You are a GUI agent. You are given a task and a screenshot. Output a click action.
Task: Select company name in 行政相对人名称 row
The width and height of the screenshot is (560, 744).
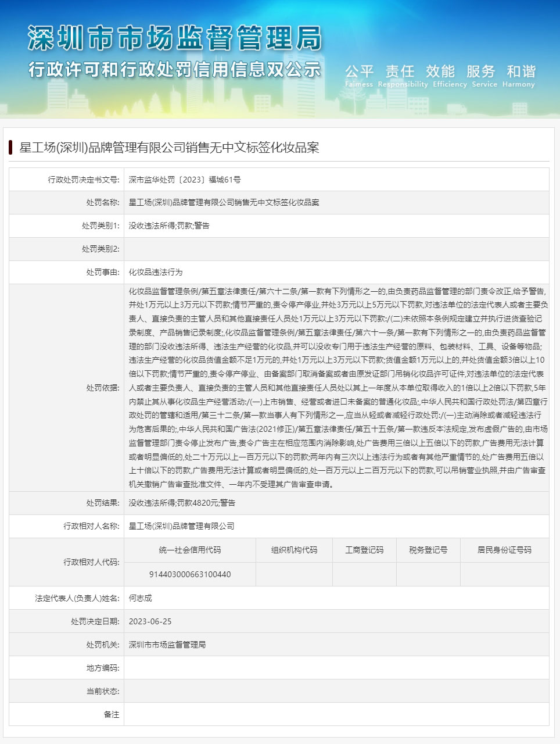point(181,526)
